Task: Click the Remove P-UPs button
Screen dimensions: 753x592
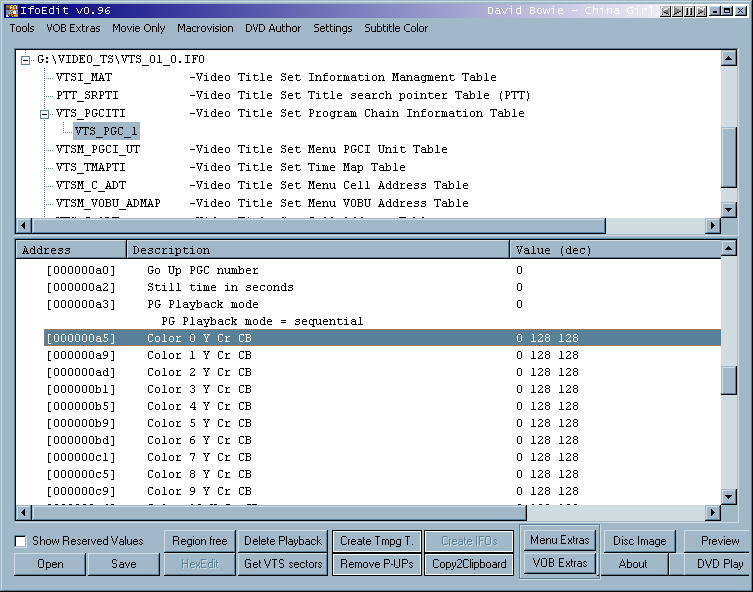Action: point(377,564)
